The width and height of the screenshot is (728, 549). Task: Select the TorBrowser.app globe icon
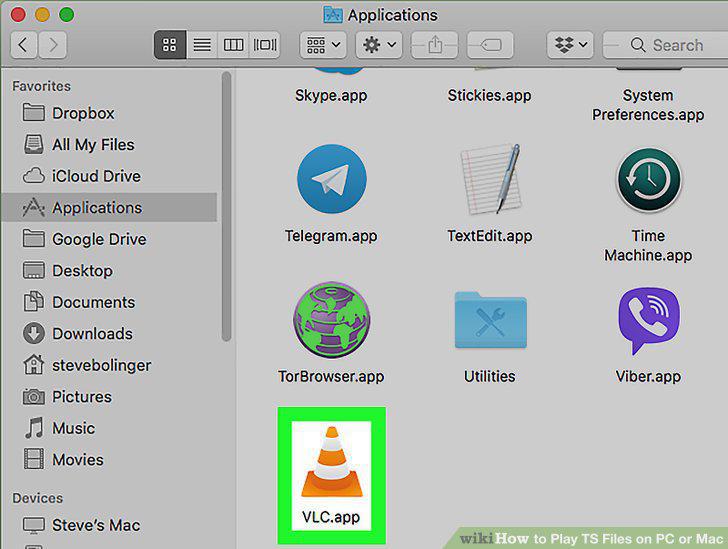click(x=332, y=320)
